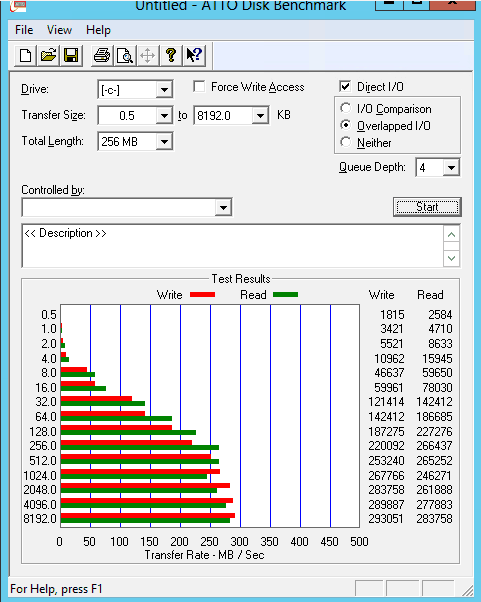The height and width of the screenshot is (602, 481).
Task: Select the Overlapped I/O radio button
Action: (x=345, y=125)
